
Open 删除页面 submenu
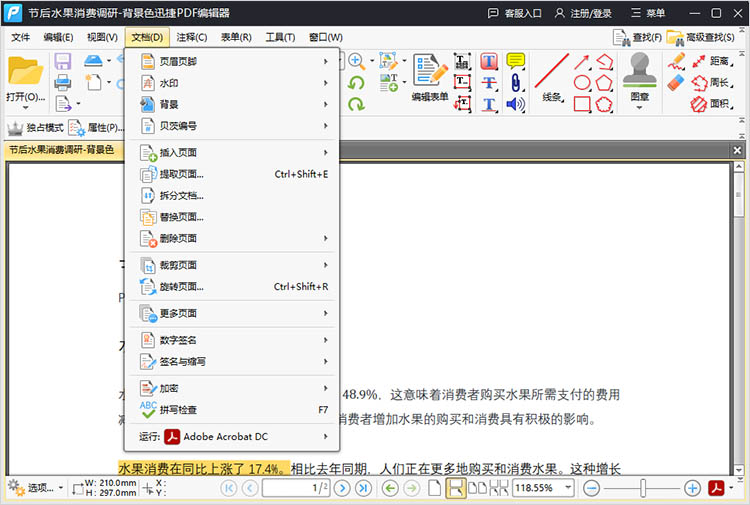click(x=232, y=238)
